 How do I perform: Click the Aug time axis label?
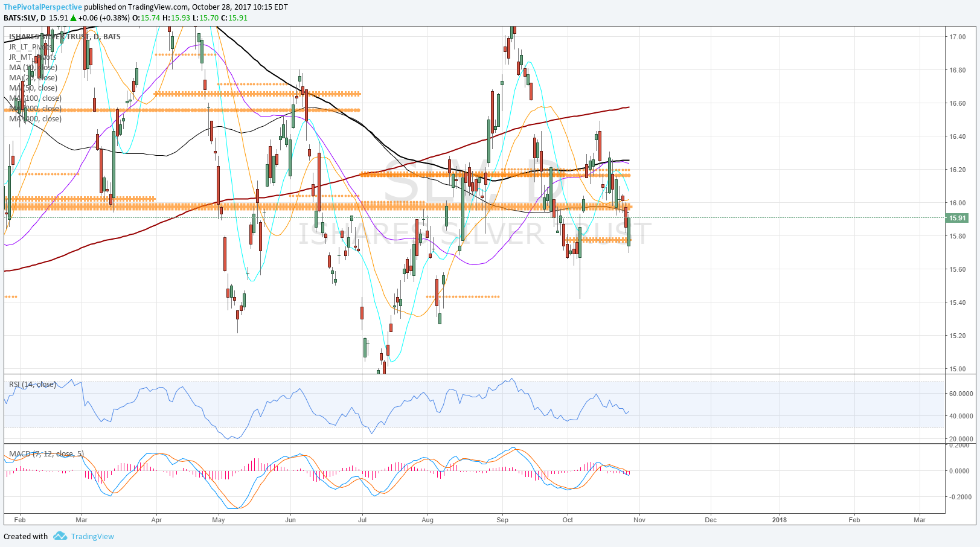tap(428, 520)
